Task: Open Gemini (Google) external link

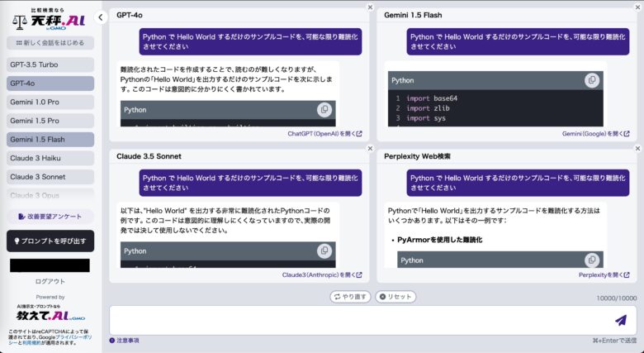Action: click(x=595, y=133)
